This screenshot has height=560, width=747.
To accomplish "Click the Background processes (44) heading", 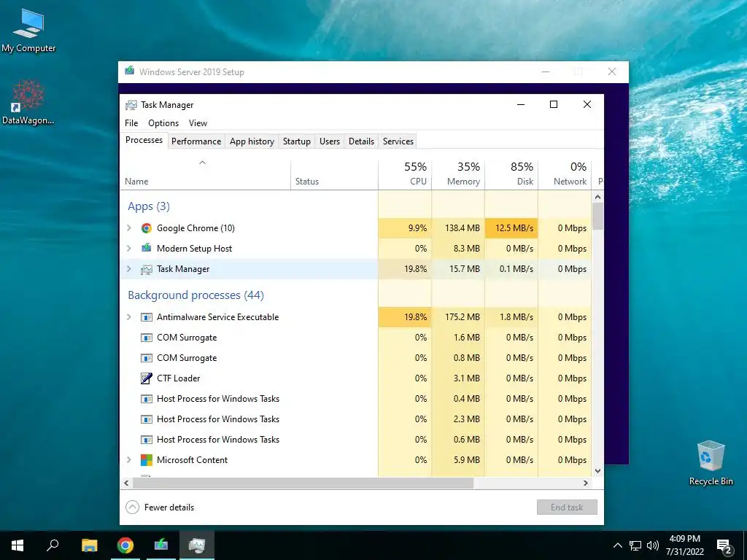I will pyautogui.click(x=196, y=295).
